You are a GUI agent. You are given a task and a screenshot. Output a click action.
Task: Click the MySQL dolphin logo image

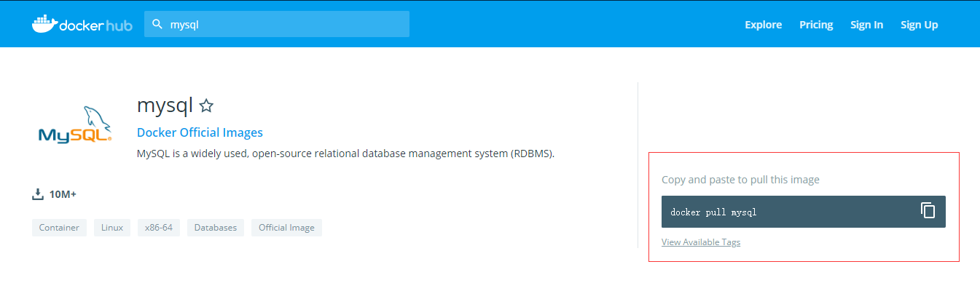click(74, 126)
